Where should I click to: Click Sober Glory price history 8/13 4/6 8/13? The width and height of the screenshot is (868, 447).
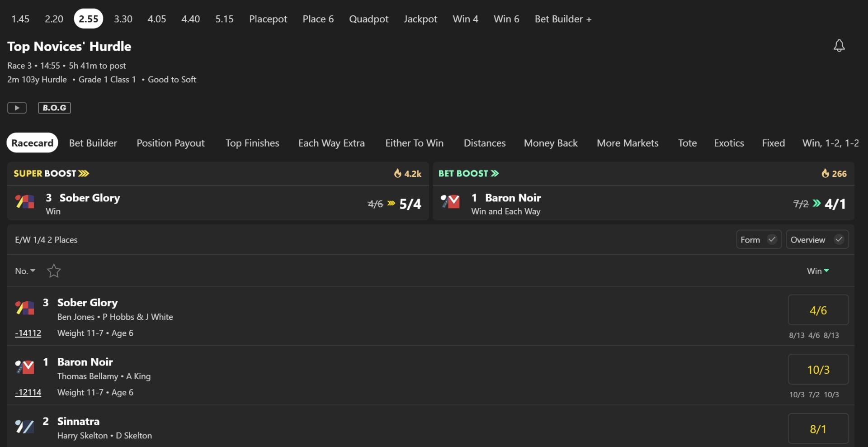(814, 335)
